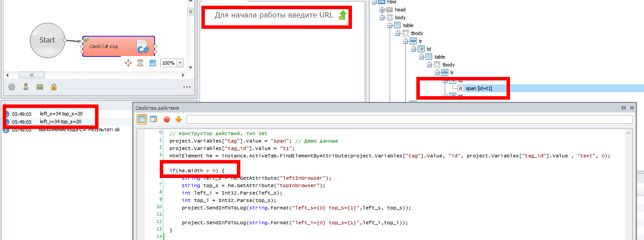
Task: Open the 100% zoom dropdown
Action: (180, 63)
